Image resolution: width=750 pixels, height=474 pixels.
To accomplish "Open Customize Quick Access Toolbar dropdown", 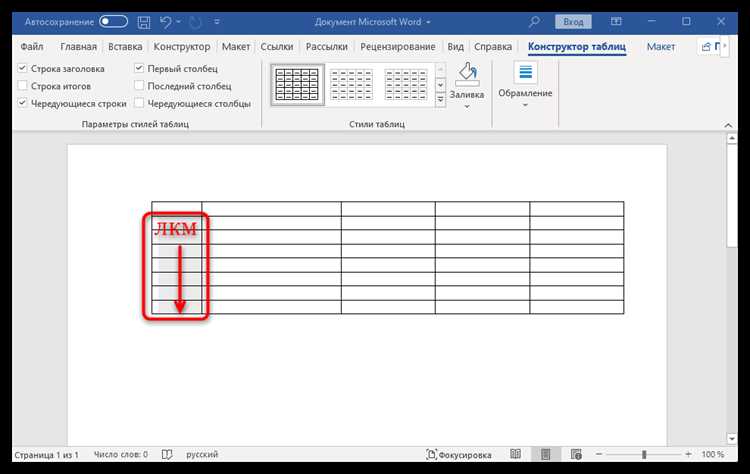I will pos(217,22).
